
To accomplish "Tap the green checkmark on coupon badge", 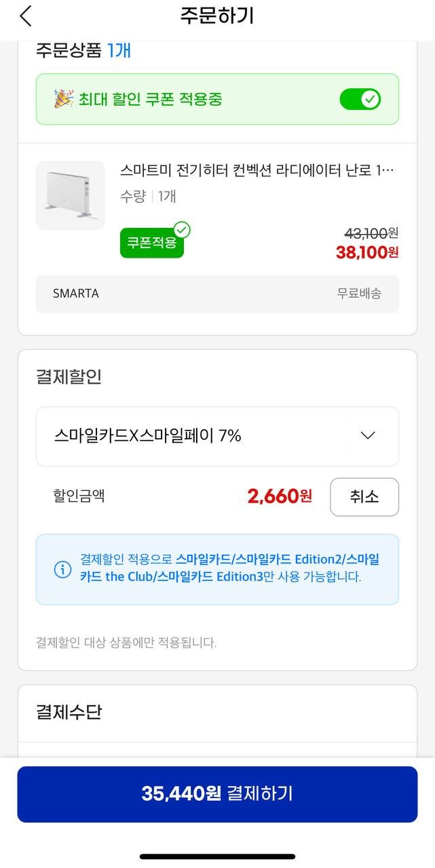I will (x=182, y=230).
